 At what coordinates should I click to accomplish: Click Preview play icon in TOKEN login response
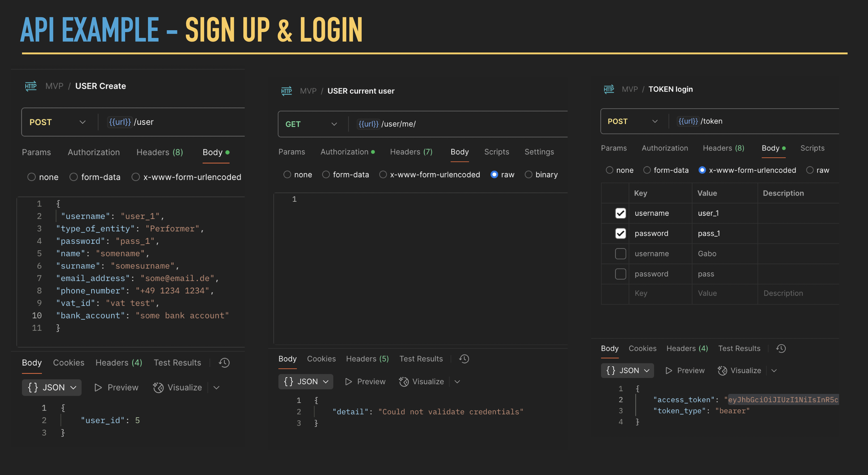669,371
